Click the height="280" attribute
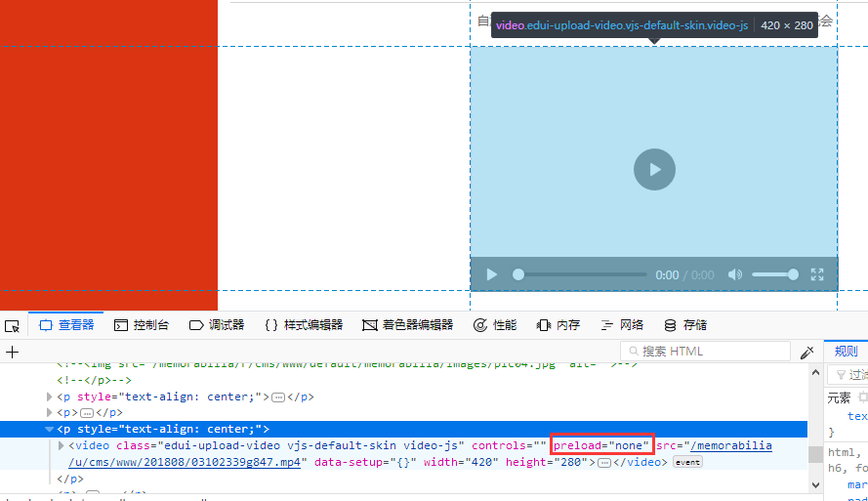This screenshot has height=501, width=868. pos(547,462)
